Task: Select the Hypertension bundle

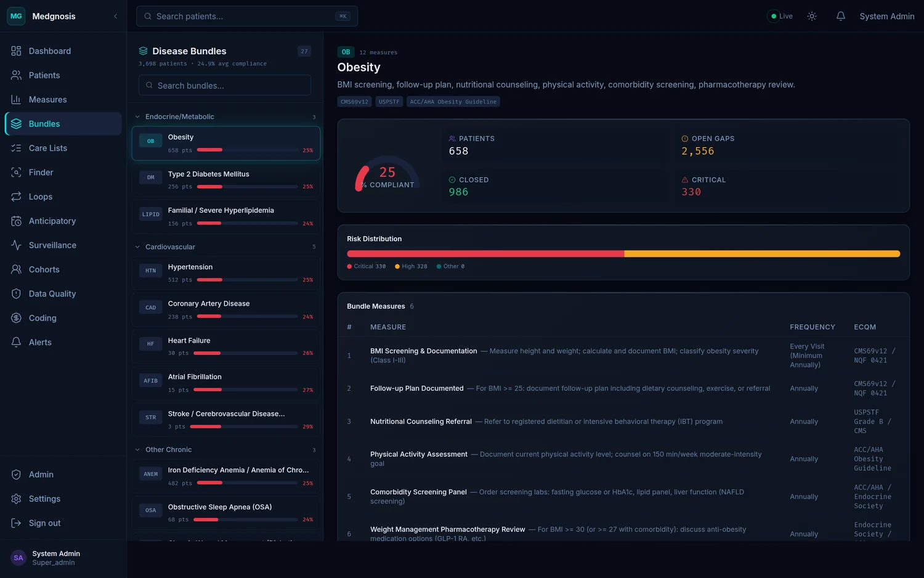Action: point(226,273)
